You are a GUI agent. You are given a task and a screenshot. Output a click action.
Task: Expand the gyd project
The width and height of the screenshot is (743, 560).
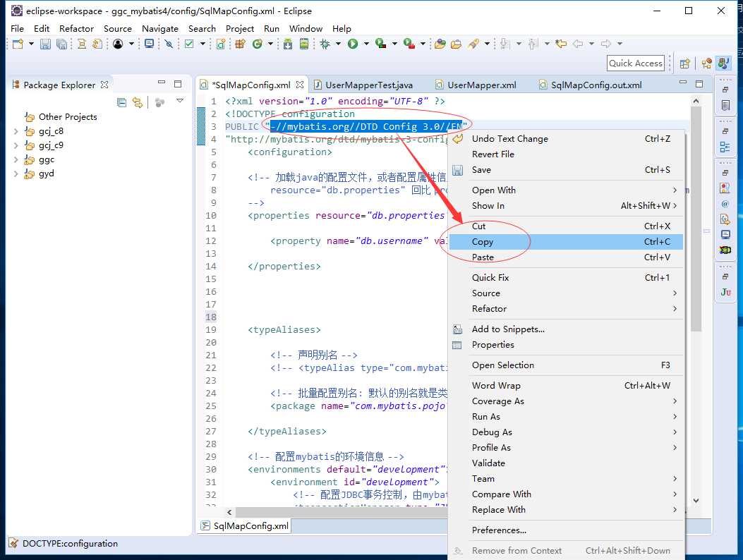pyautogui.click(x=16, y=174)
